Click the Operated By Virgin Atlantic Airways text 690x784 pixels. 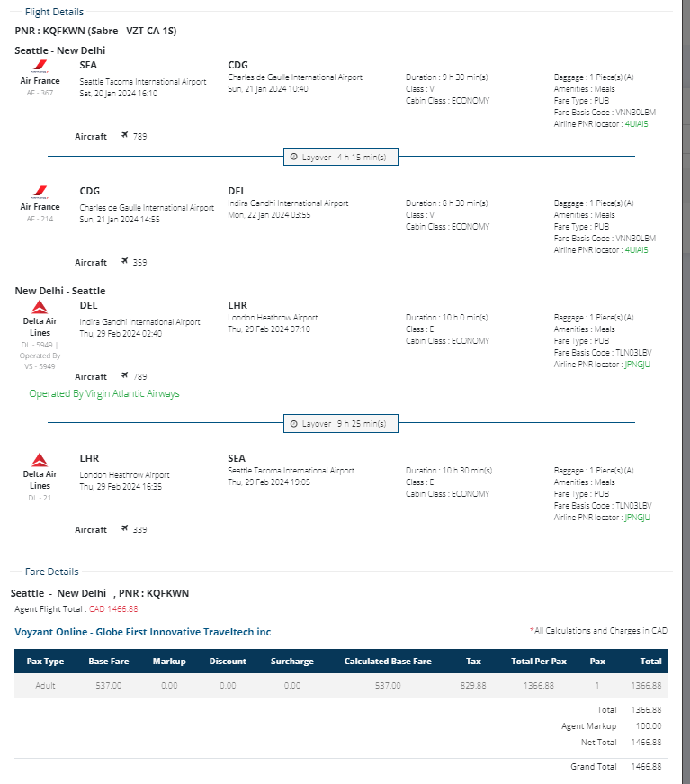(104, 394)
